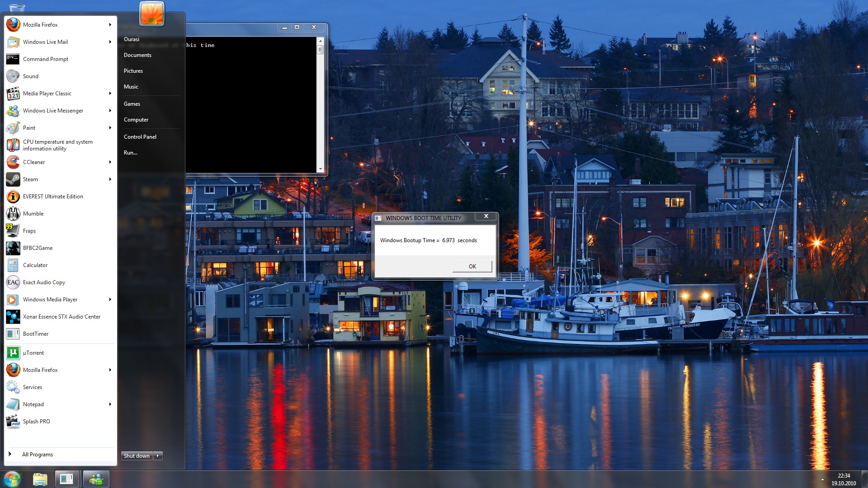Open Pictures from Start menu
This screenshot has height=488, width=868.
coord(133,71)
